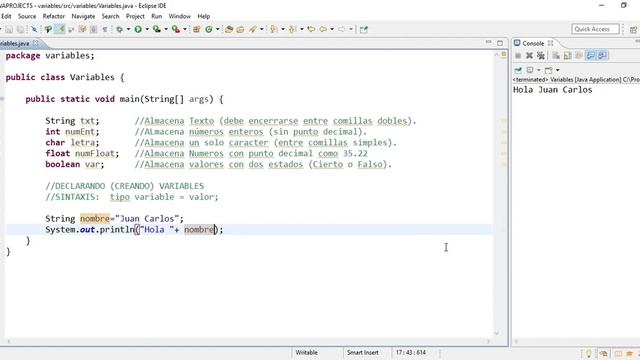Click the New Java Package icon
The width and height of the screenshot is (640, 360).
coord(196,29)
